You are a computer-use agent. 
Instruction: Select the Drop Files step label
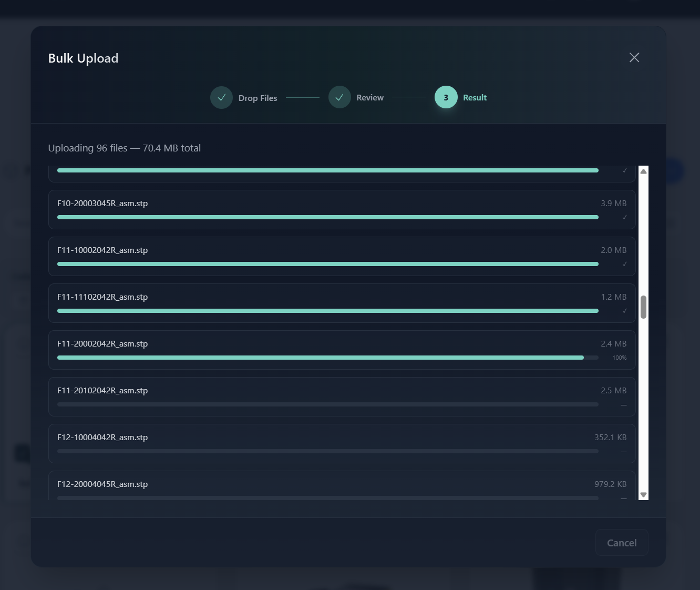pyautogui.click(x=258, y=98)
